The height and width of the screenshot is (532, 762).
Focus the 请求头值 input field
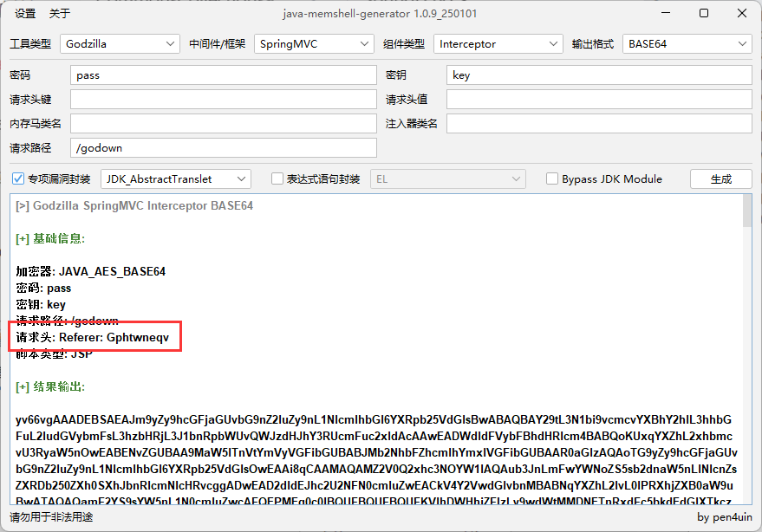tap(599, 100)
